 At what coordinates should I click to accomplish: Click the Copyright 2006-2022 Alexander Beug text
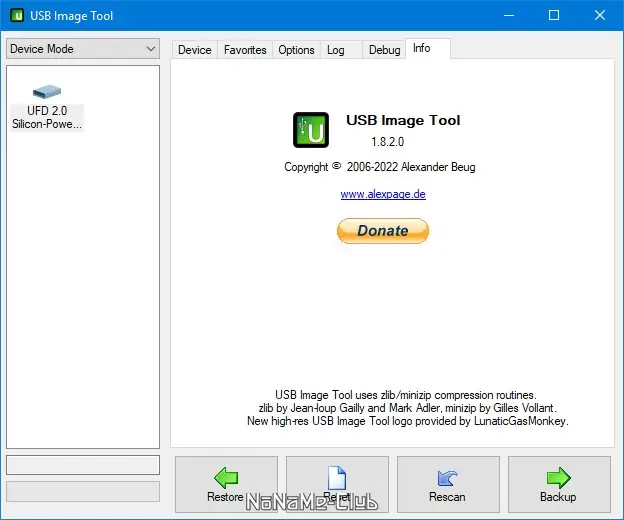click(x=380, y=167)
